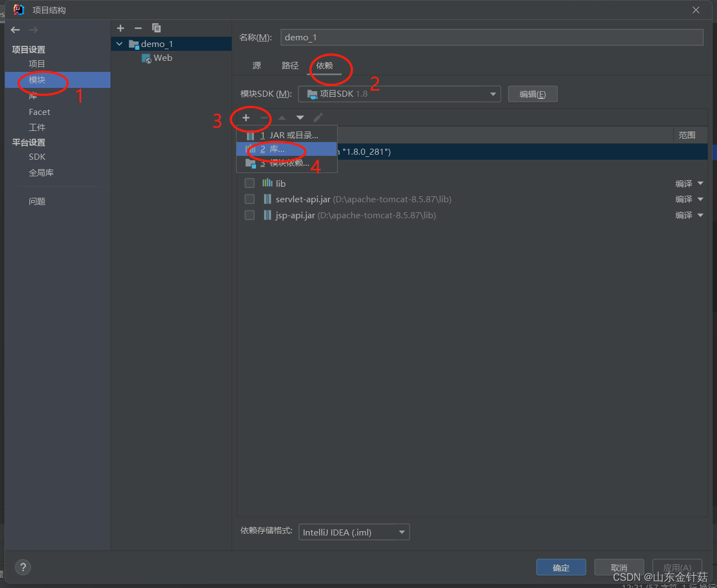Remove dependency with the minus icon

point(264,118)
